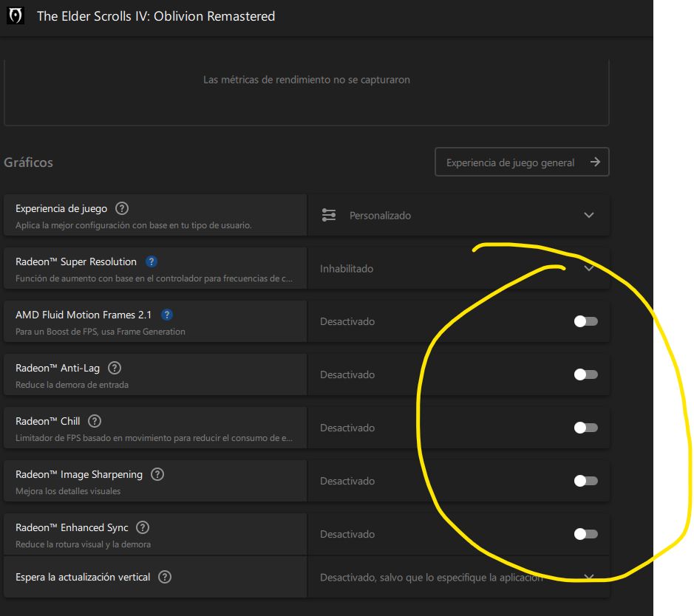
Task: Click the Radeon Super Resolution label
Action: click(76, 261)
